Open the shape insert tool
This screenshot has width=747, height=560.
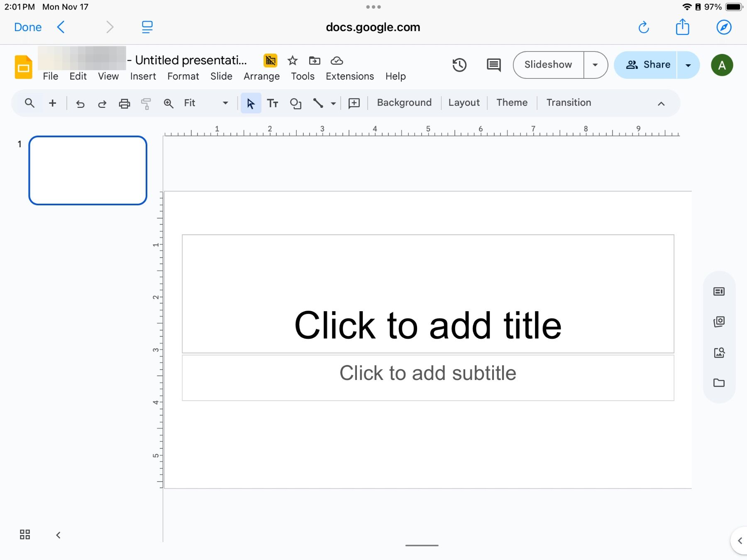pos(295,103)
